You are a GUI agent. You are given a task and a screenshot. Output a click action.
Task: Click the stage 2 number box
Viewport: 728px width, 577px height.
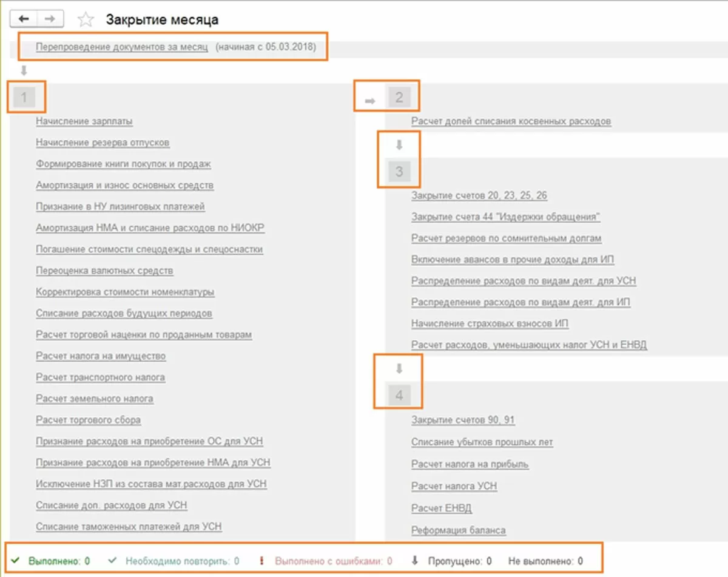[x=399, y=97]
